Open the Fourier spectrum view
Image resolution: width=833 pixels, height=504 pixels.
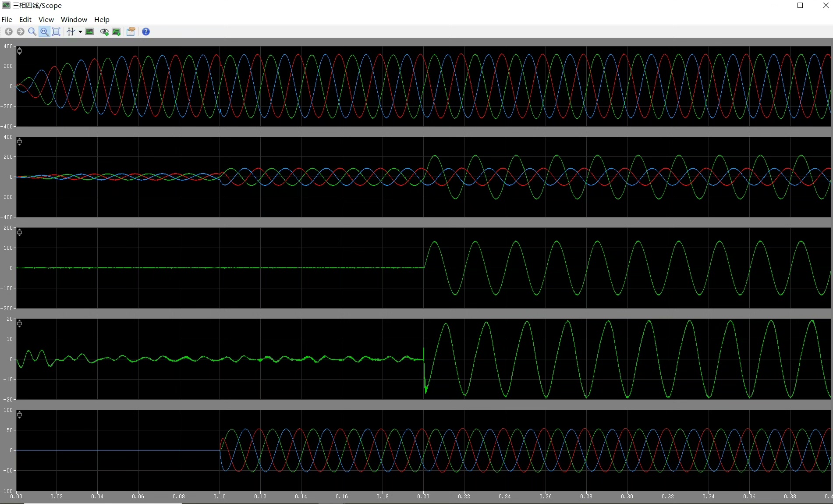[x=89, y=32]
